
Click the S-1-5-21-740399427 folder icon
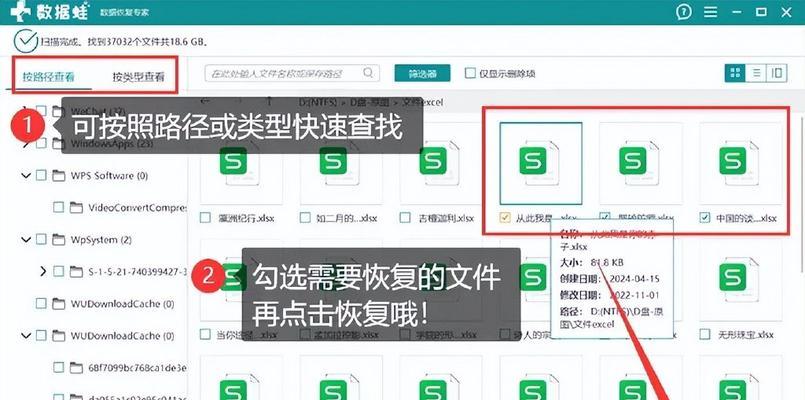pos(76,271)
